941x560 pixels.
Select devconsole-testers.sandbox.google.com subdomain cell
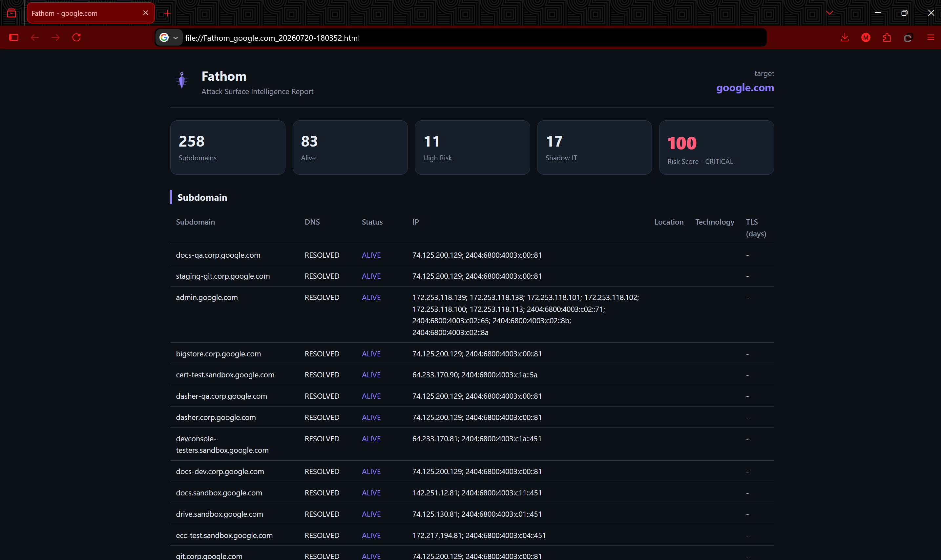(222, 445)
